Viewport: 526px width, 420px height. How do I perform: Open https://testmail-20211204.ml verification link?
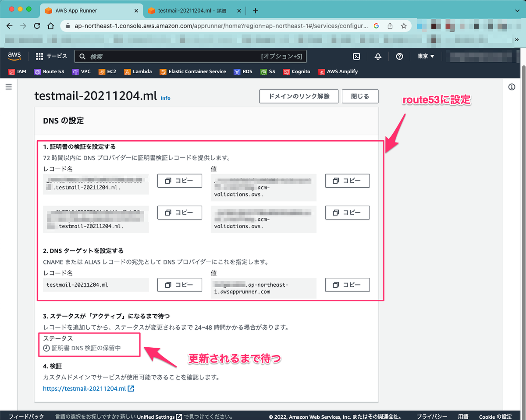pyautogui.click(x=88, y=388)
